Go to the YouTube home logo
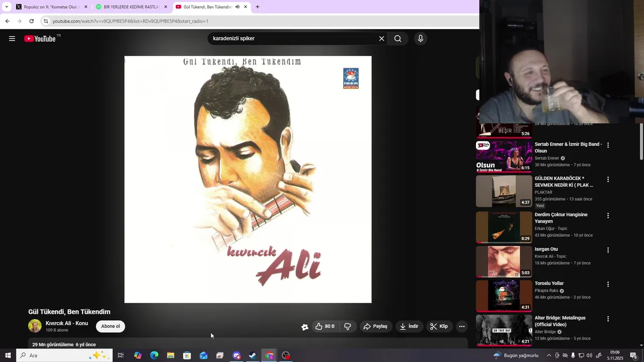Image resolution: width=644 pixels, height=362 pixels. pyautogui.click(x=40, y=39)
